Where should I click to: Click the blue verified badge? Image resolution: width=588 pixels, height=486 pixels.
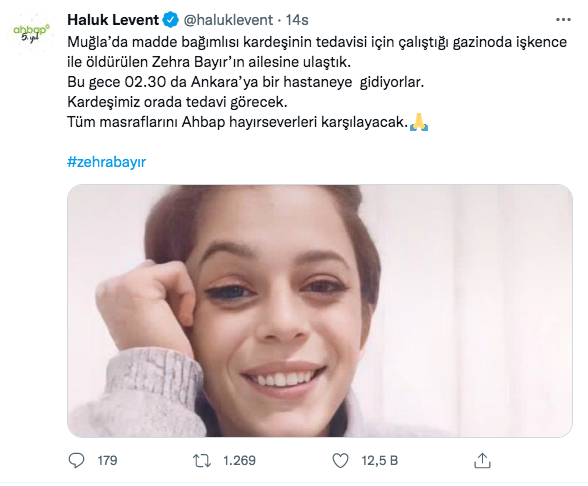(x=171, y=20)
